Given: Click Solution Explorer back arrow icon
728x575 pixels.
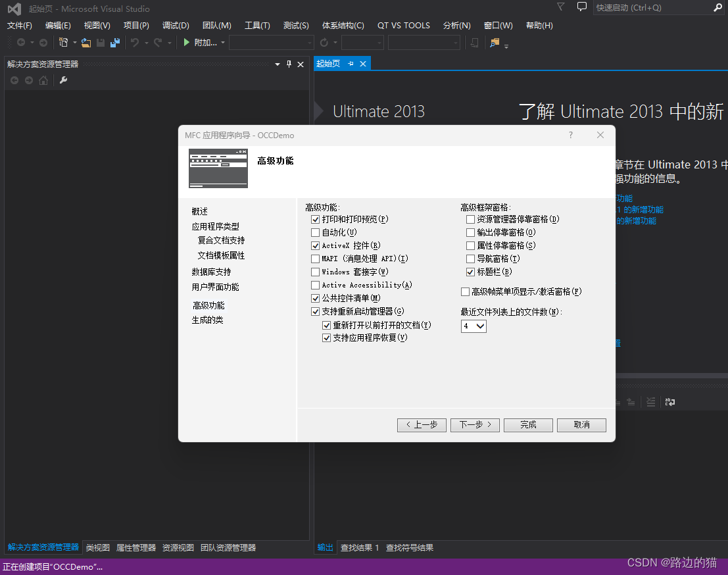Looking at the screenshot, I should (14, 80).
